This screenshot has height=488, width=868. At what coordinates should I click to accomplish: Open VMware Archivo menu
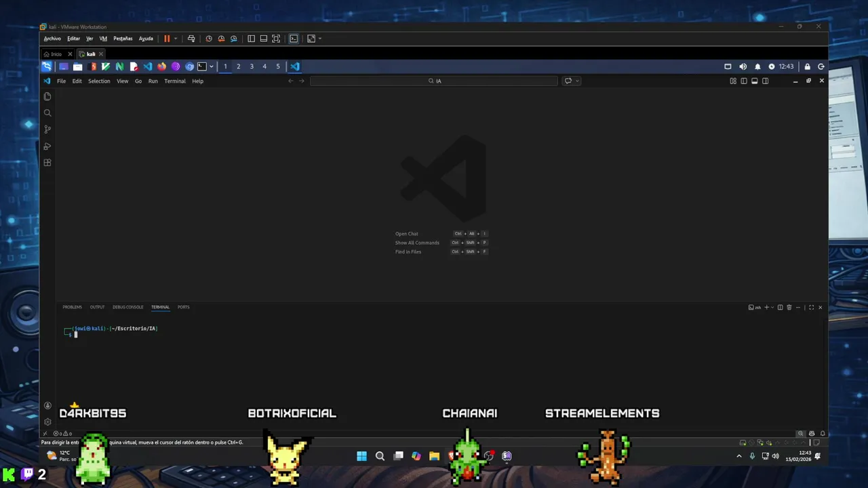pos(52,39)
